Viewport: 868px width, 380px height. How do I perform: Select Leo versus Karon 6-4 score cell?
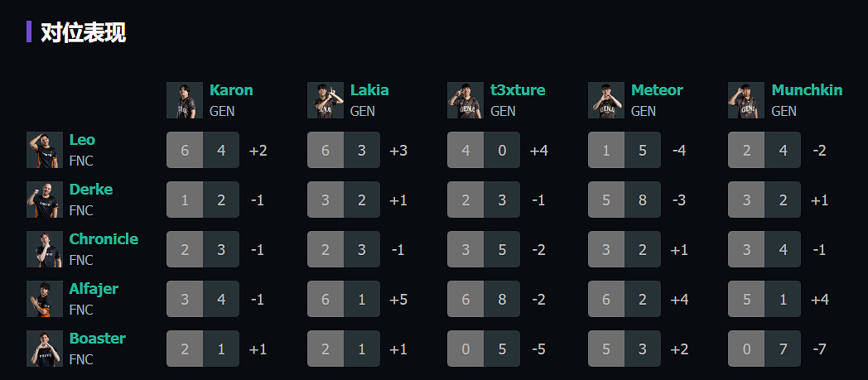(x=203, y=150)
